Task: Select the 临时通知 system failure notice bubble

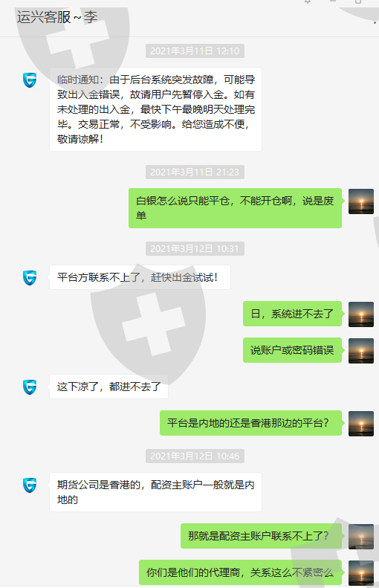Action: pos(155,109)
